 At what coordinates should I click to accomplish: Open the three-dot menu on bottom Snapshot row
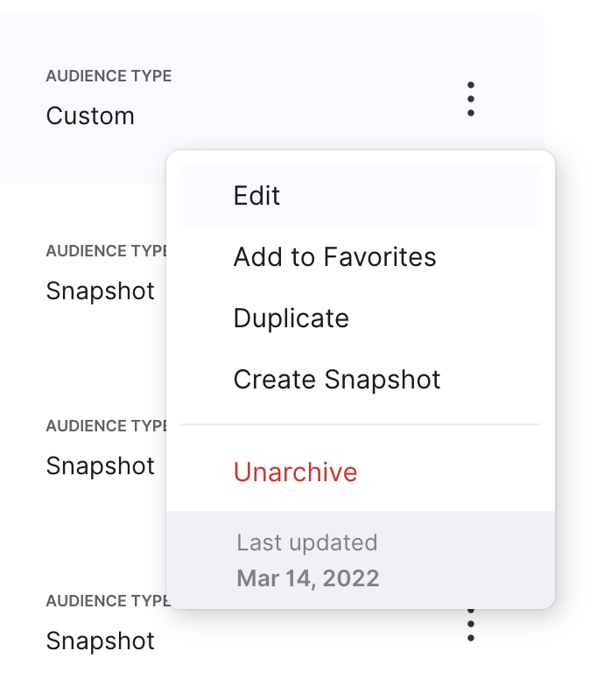point(470,626)
